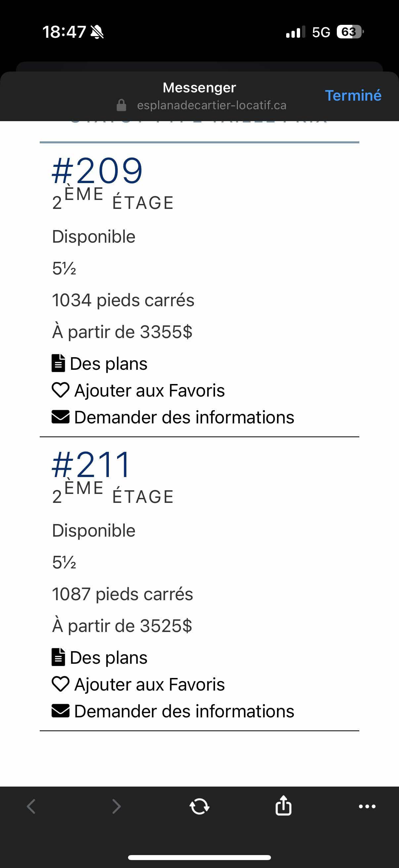The height and width of the screenshot is (868, 399).
Task: Open Des plans for unit 209
Action: click(x=109, y=364)
